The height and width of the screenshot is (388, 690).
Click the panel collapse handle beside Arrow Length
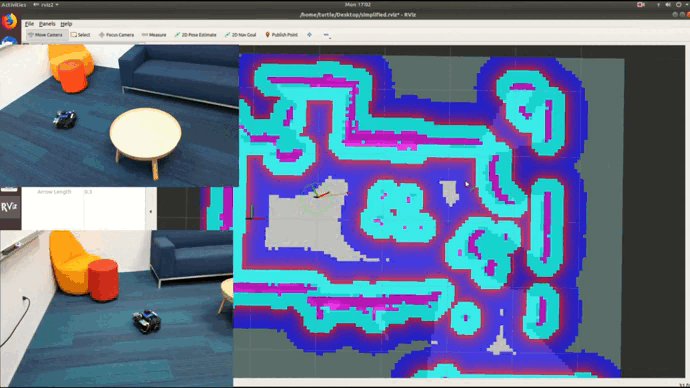click(151, 212)
